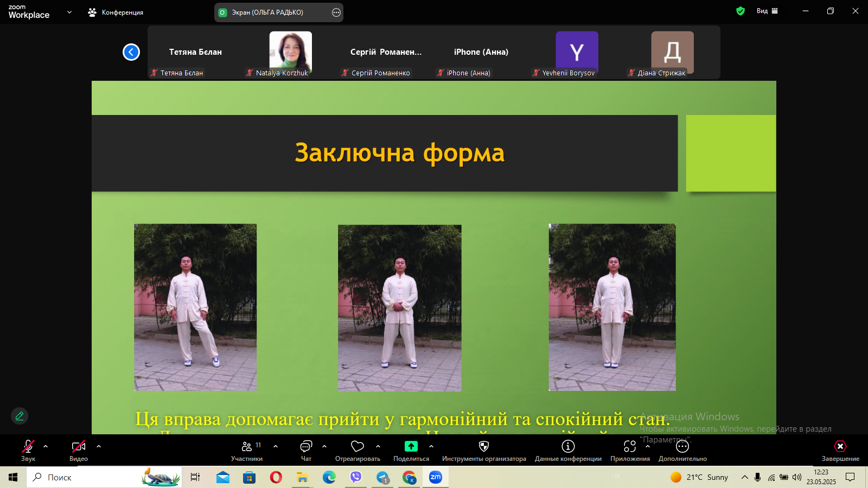This screenshot has width=868, height=488.
Task: Open Viber from the taskbar
Action: point(356,477)
